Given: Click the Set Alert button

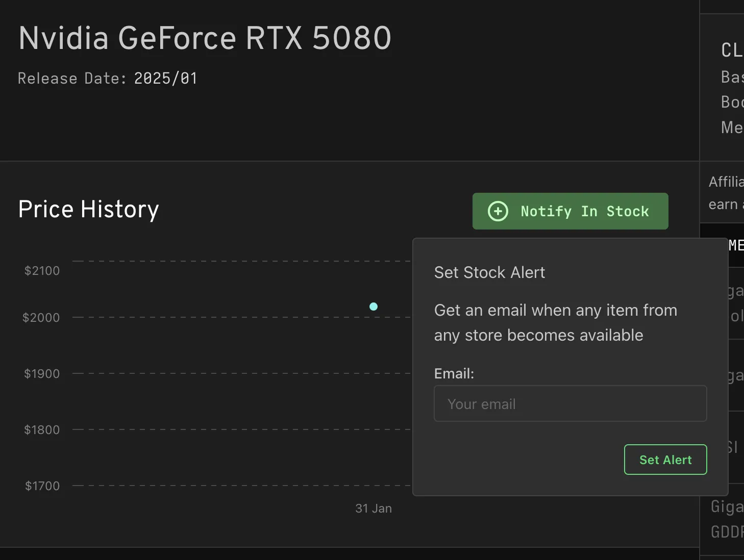Looking at the screenshot, I should coord(665,460).
